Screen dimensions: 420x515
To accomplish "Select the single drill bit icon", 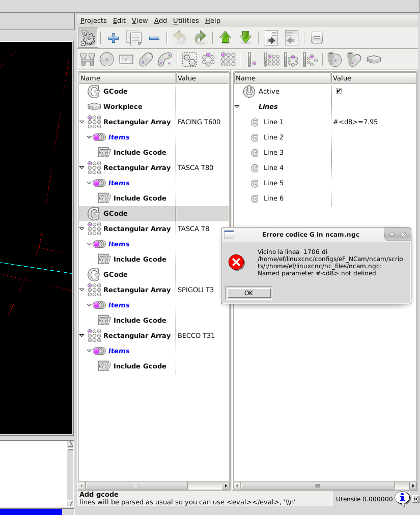I will (251, 60).
